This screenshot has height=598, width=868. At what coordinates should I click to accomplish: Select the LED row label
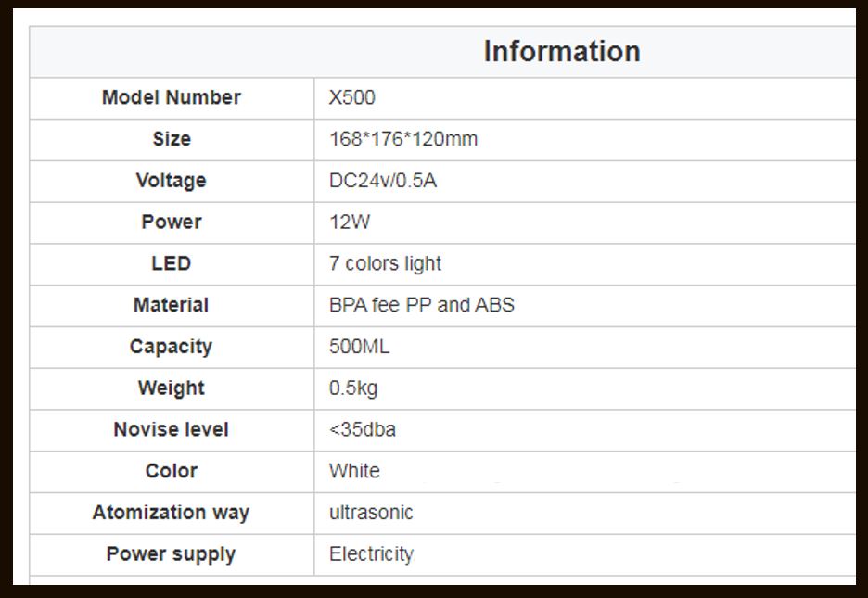[172, 263]
